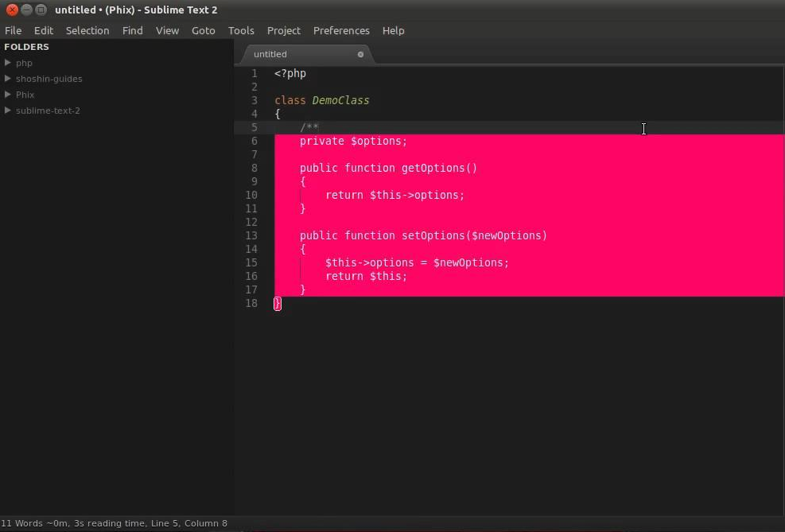Expand the Phix folder arrow
Viewport: 785px width, 532px height.
click(x=7, y=95)
